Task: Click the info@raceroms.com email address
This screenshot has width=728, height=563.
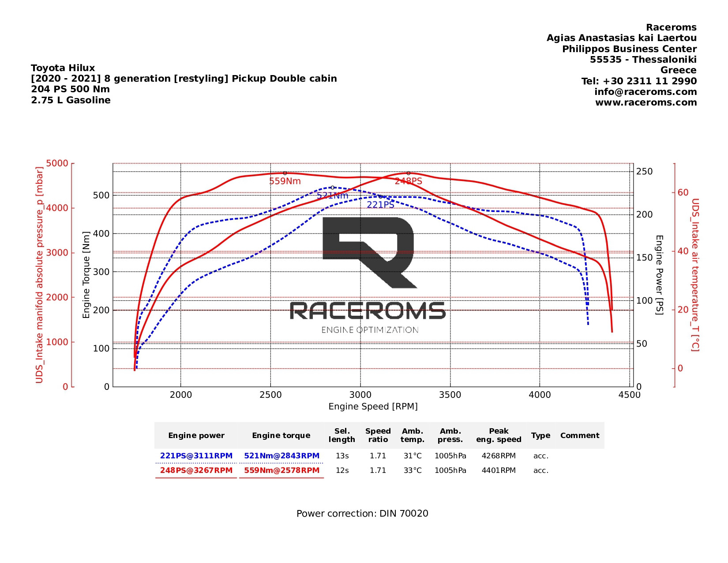Action: pos(645,92)
